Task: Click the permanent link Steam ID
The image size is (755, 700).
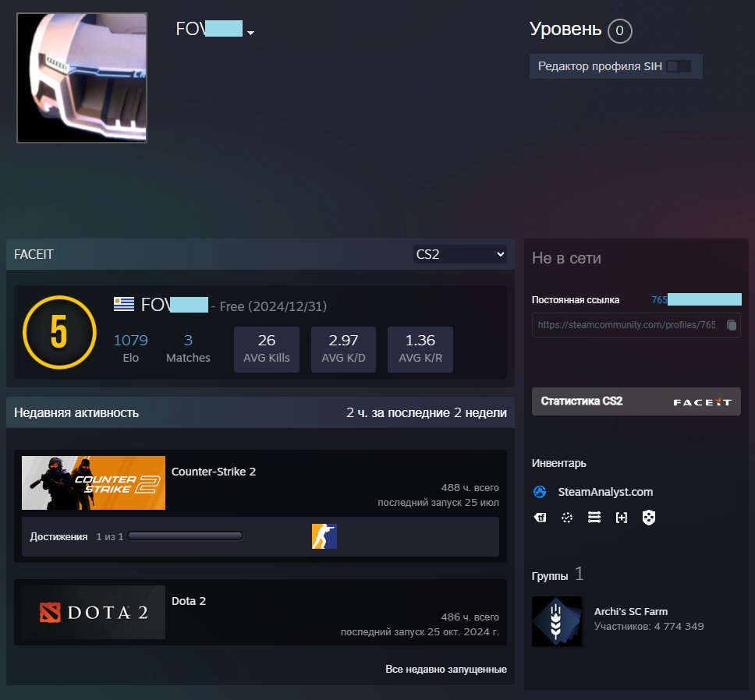Action: 697,300
